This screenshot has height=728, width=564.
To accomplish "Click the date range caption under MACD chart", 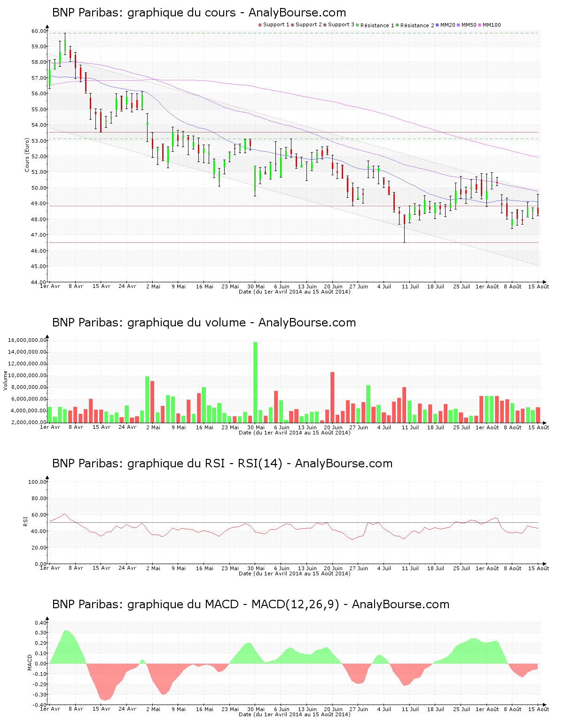I will (x=295, y=714).
